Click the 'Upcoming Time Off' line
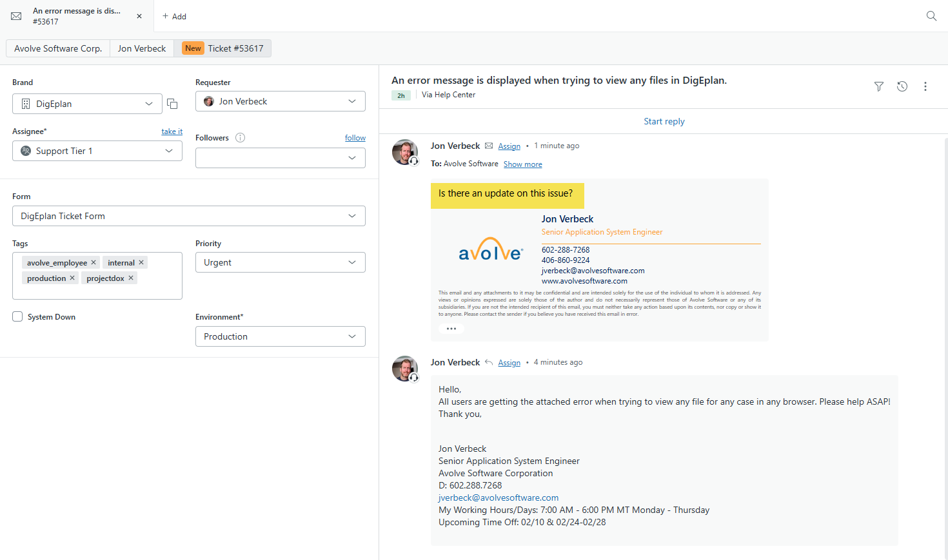The image size is (948, 560). [x=522, y=522]
